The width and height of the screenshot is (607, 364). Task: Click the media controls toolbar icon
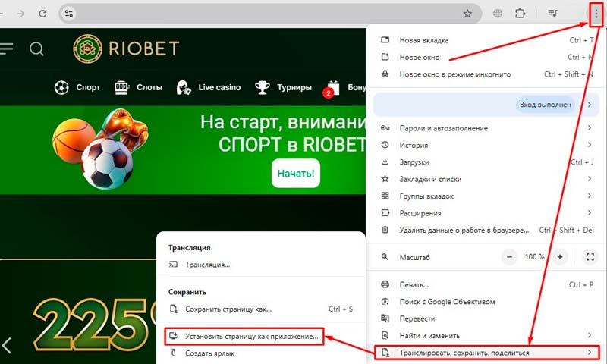coord(552,14)
